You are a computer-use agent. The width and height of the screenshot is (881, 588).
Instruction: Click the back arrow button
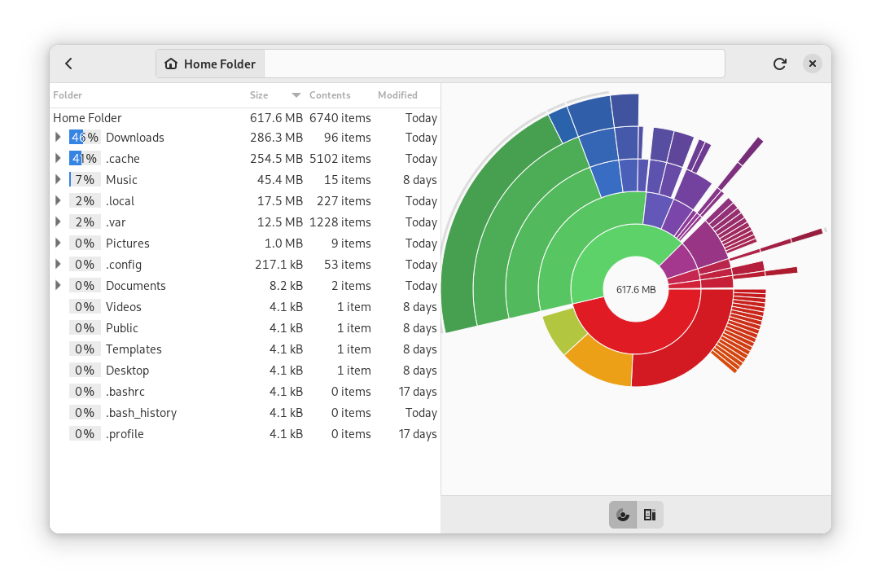coord(69,64)
